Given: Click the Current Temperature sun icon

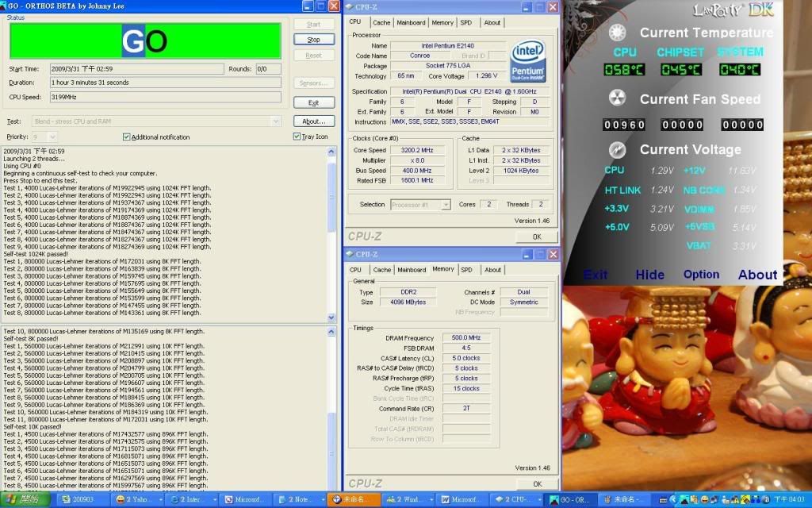Looking at the screenshot, I should point(617,33).
